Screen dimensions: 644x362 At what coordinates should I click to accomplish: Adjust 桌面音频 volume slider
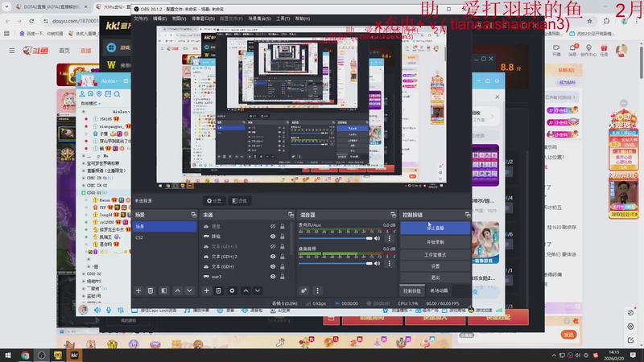pyautogui.click(x=335, y=264)
